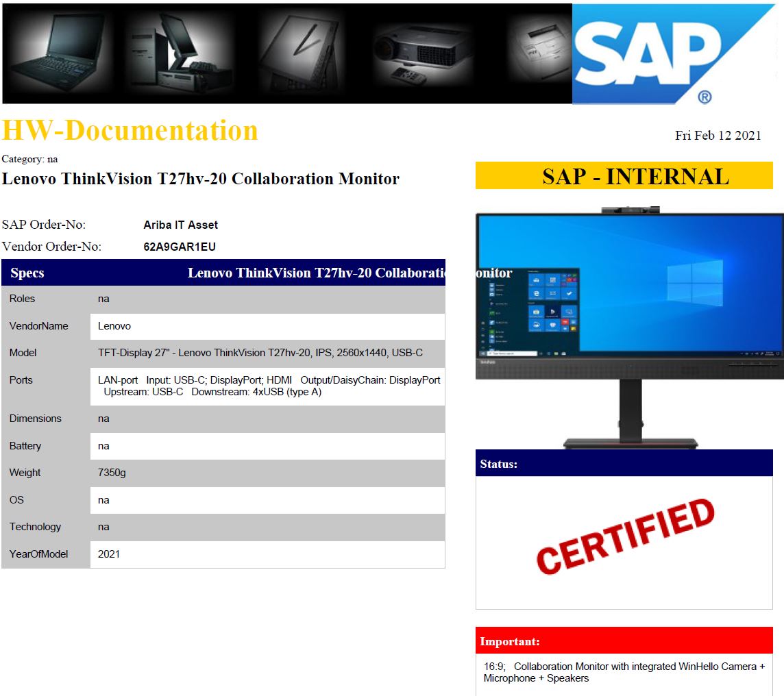Click the Model value TFT-Display 27"
The image size is (784, 696).
pos(260,353)
